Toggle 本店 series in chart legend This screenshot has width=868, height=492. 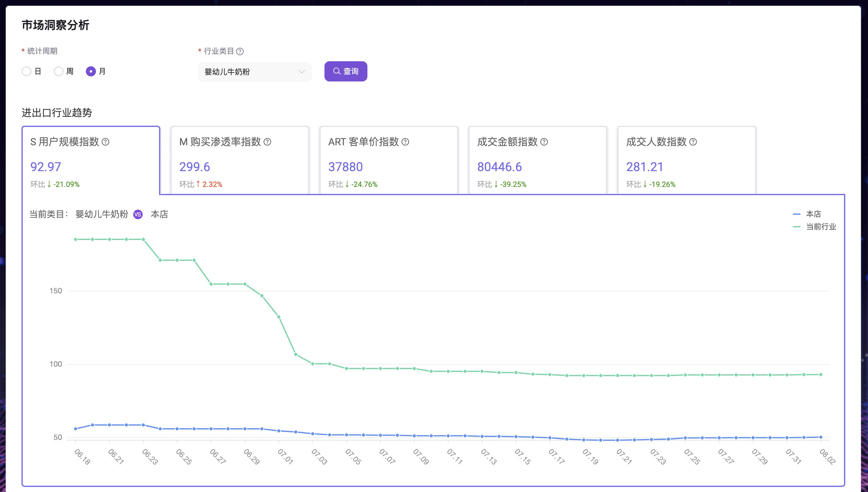[x=806, y=214]
